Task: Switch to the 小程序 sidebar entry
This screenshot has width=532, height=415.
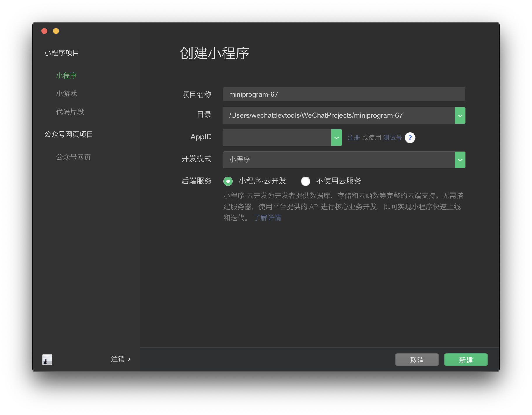Action: [66, 75]
